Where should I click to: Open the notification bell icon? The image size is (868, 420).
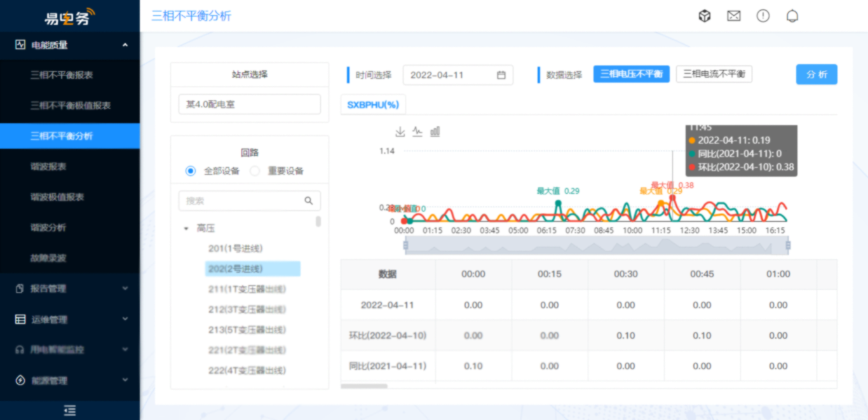[792, 16]
